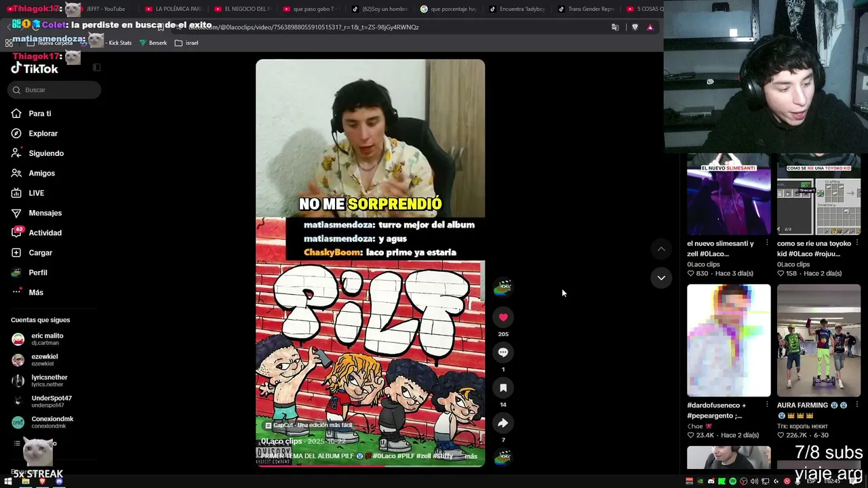The image size is (868, 488).
Task: Open the 0Laco clips author name on video
Action: [x=281, y=441]
